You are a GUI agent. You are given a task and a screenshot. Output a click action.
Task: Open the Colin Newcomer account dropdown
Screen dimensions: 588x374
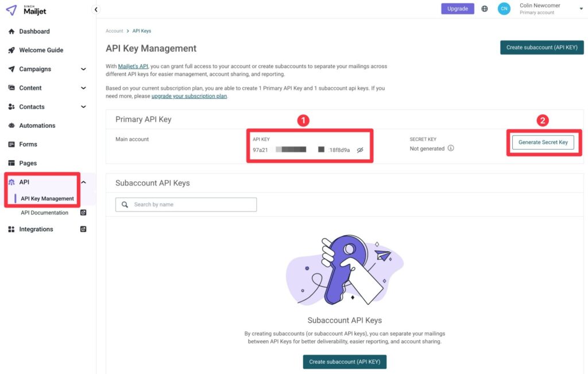[x=581, y=9]
